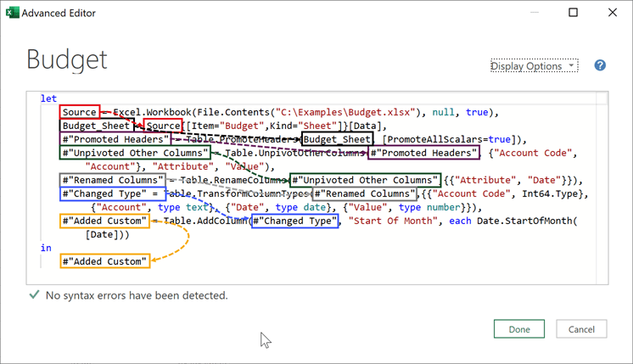Open help with the question mark icon
Image resolution: width=633 pixels, height=364 pixels.
click(600, 65)
